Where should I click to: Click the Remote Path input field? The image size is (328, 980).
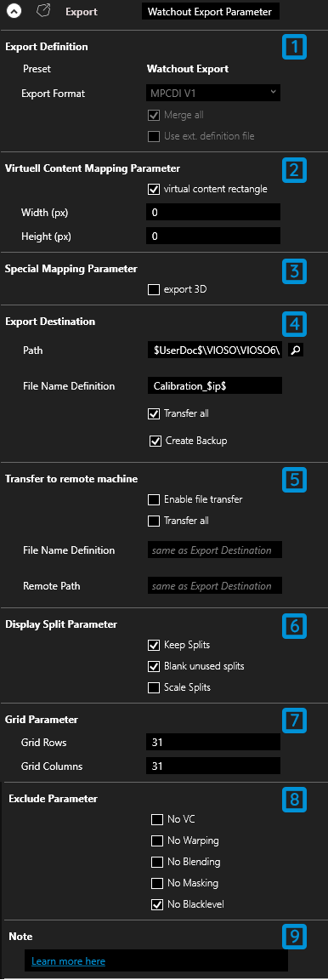point(215,585)
